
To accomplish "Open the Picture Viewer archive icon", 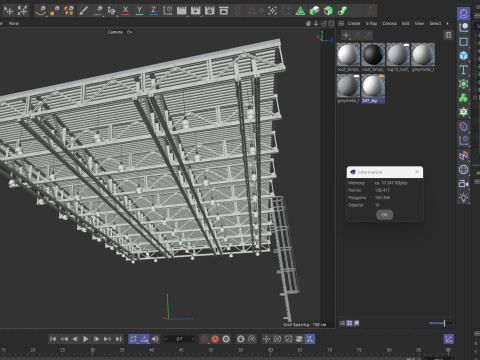I will 224,11.
